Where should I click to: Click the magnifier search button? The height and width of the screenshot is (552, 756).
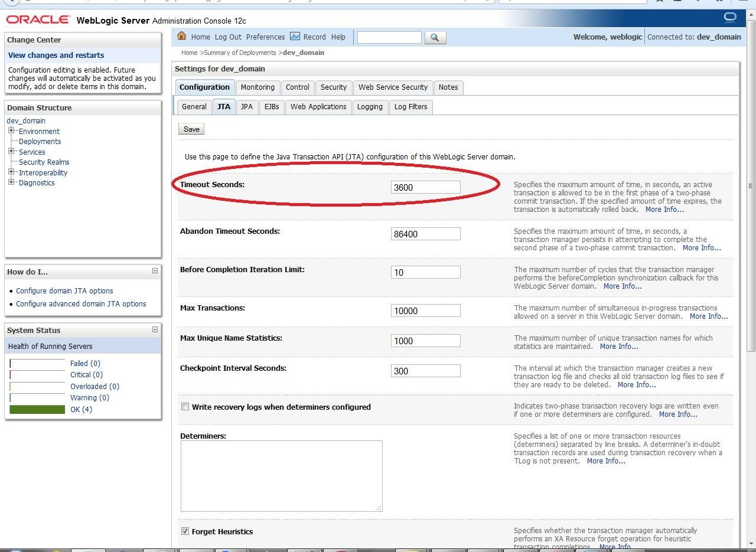click(435, 37)
